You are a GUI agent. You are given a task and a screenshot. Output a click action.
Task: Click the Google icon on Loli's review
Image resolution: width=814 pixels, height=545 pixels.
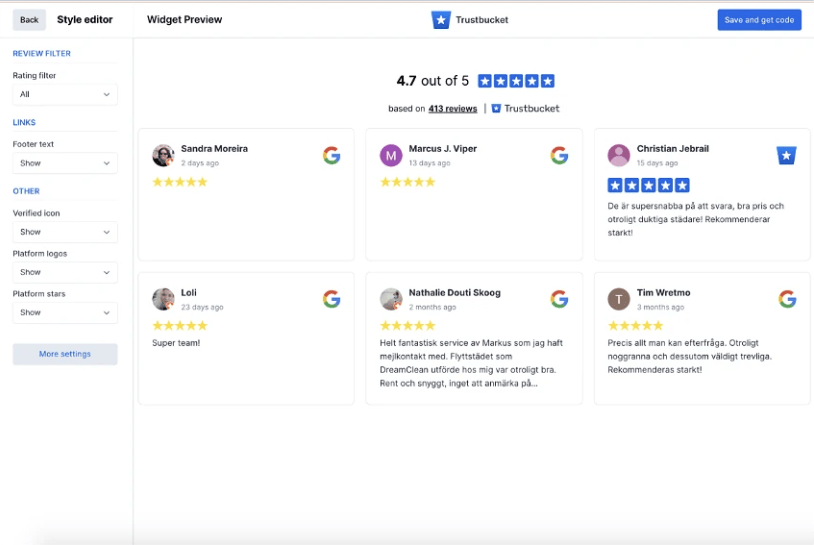pyautogui.click(x=331, y=299)
